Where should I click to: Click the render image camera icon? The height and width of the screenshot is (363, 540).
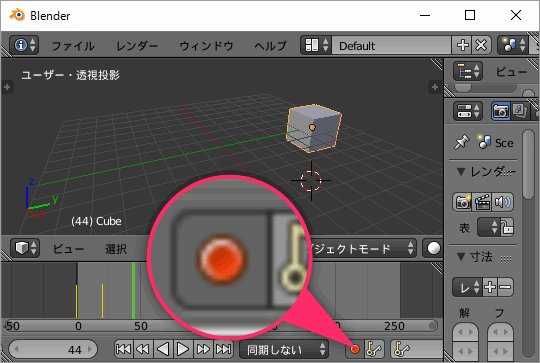tap(463, 202)
